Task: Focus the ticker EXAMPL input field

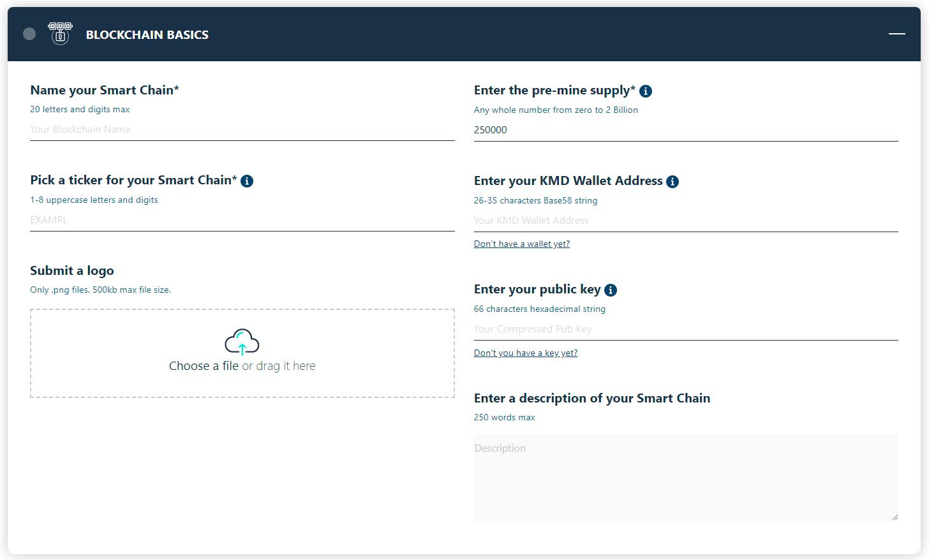Action: click(242, 220)
